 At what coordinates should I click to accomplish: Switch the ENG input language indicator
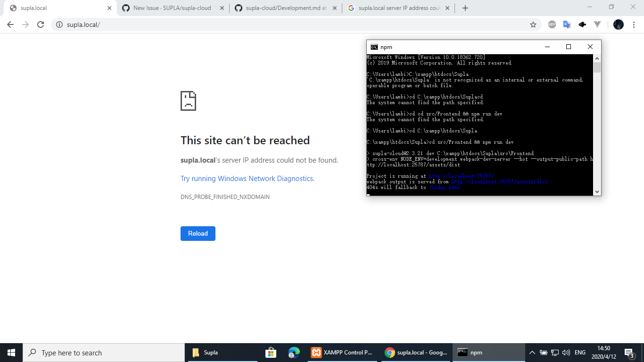tap(580, 353)
